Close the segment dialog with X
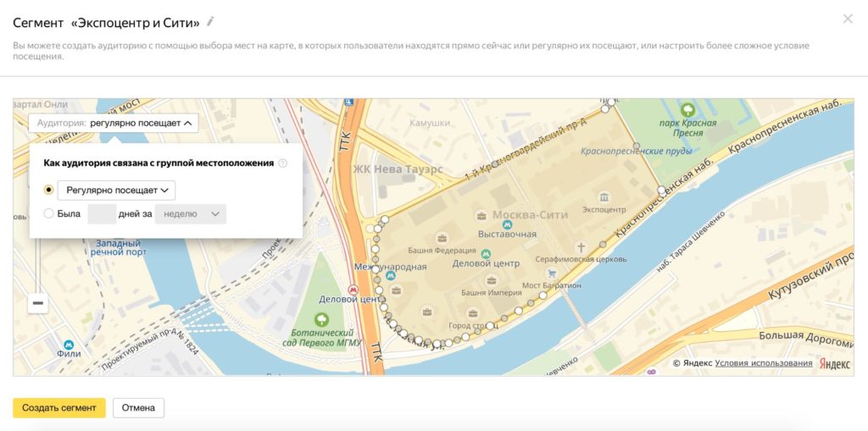868x431 pixels. pyautogui.click(x=848, y=19)
